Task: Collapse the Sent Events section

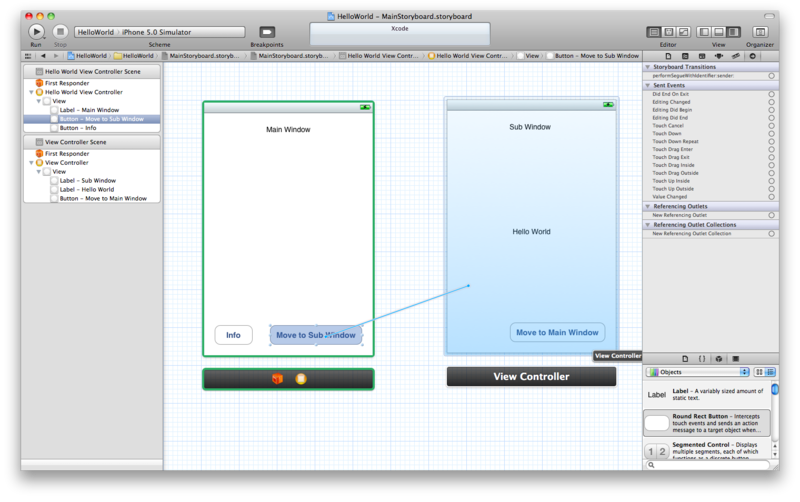Action: coord(647,85)
